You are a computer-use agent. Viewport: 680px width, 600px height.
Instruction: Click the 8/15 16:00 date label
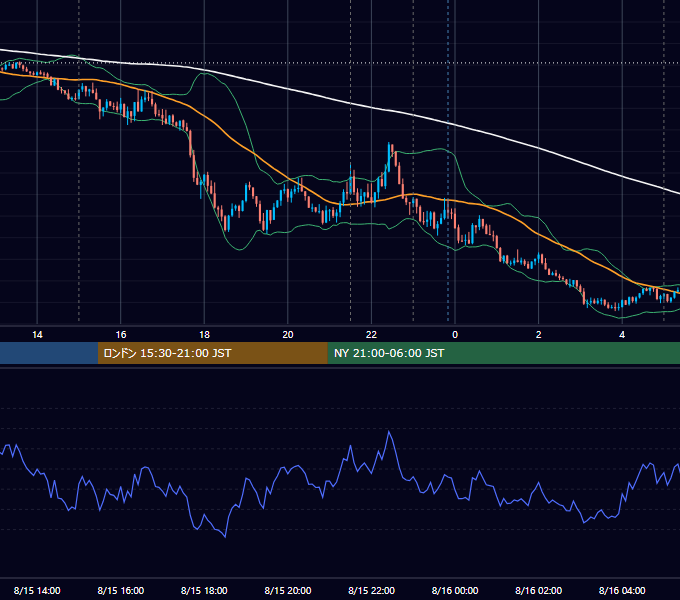click(121, 590)
